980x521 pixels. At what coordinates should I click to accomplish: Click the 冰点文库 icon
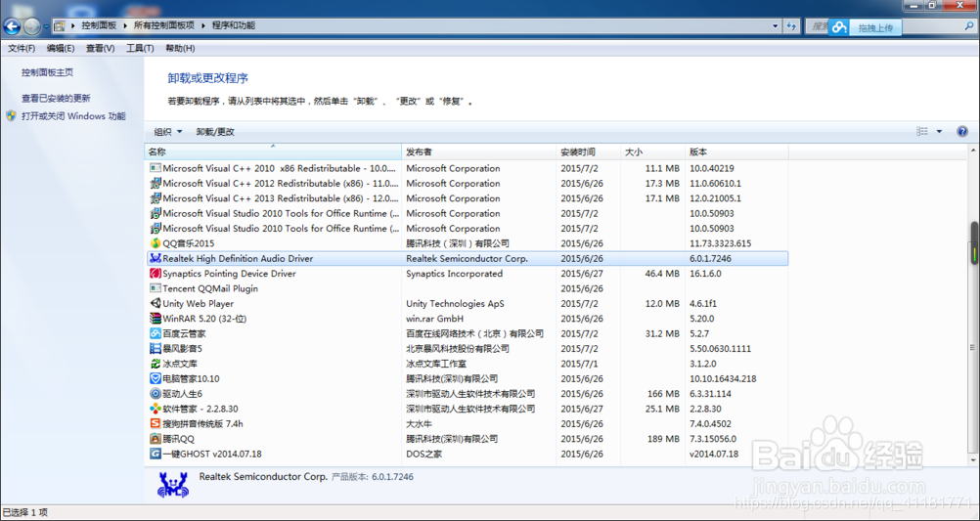[156, 363]
